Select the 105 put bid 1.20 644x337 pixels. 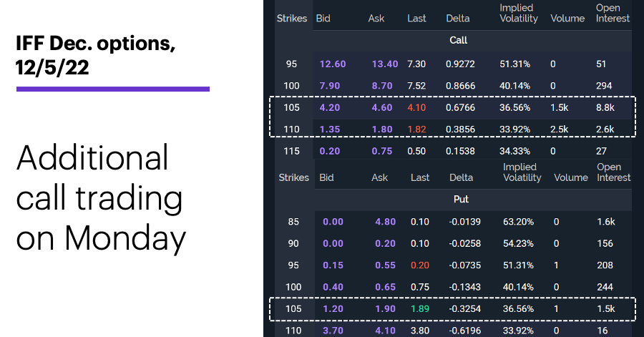click(x=333, y=308)
